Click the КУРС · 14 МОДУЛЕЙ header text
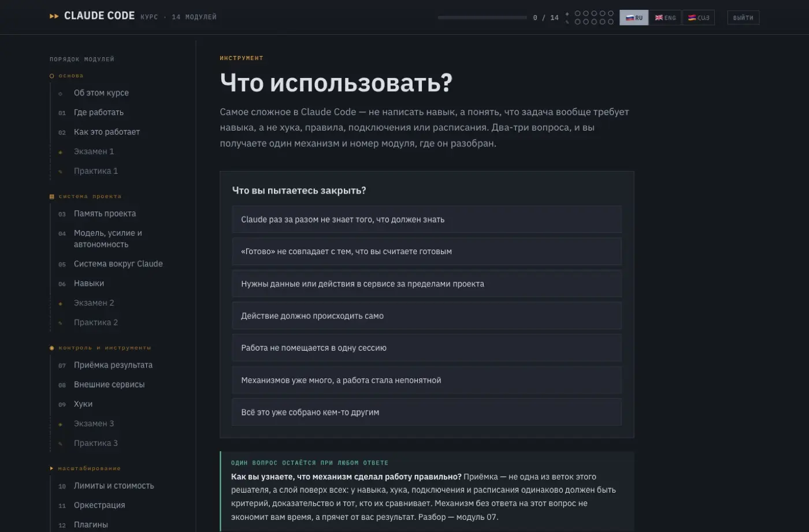Screen dimensions: 809x532 179,17
